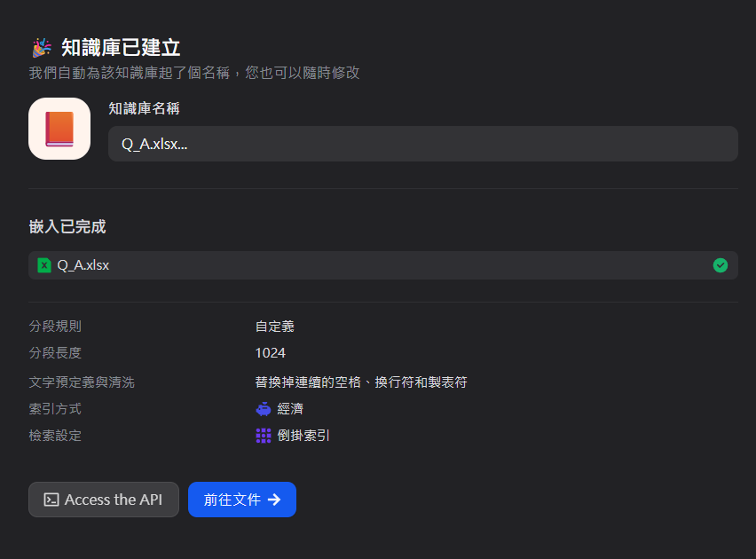Click the 1024 segment length value
The image size is (756, 559).
click(x=271, y=352)
